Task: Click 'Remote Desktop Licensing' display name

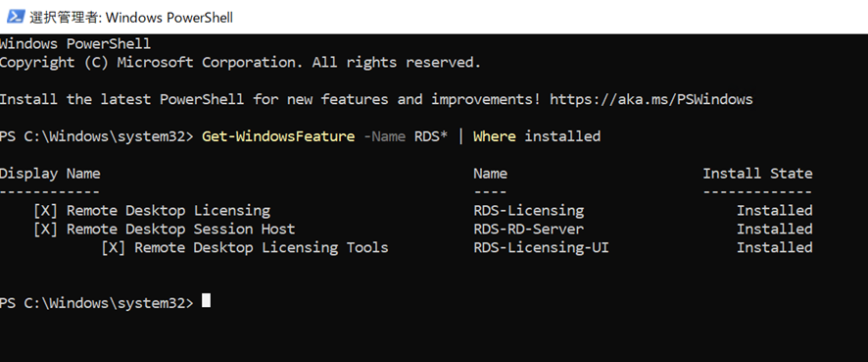Action: click(169, 211)
